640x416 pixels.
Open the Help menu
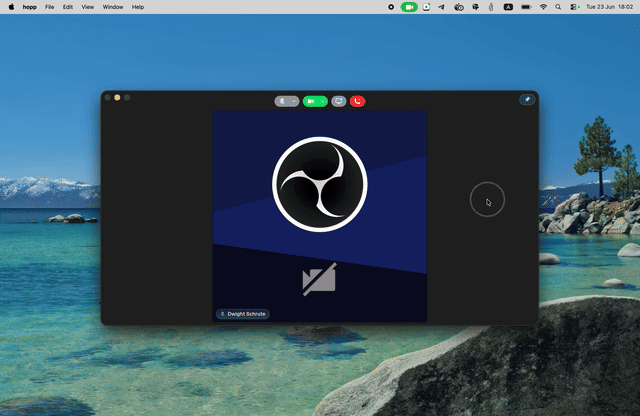[x=138, y=7]
